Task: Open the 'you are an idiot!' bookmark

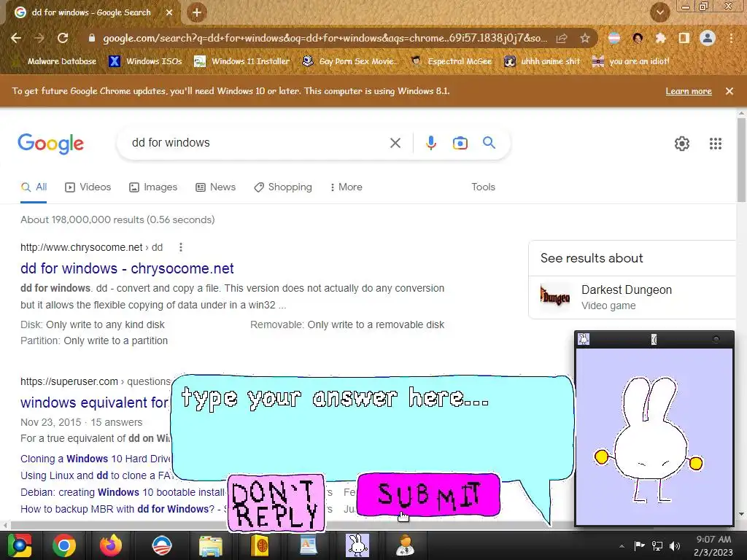Action: (x=631, y=61)
